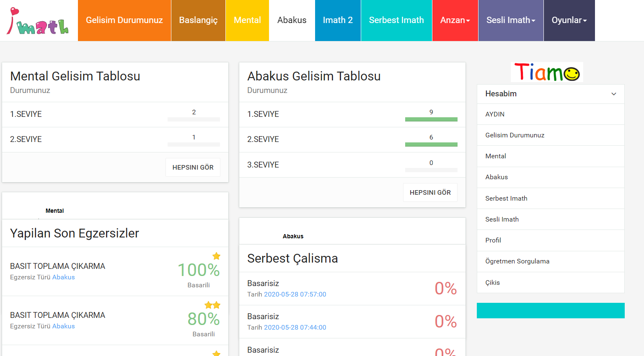The height and width of the screenshot is (356, 644).
Task: Click HEPSINI GÖR in Abakus Gelisim Tablosu
Action: tap(430, 192)
